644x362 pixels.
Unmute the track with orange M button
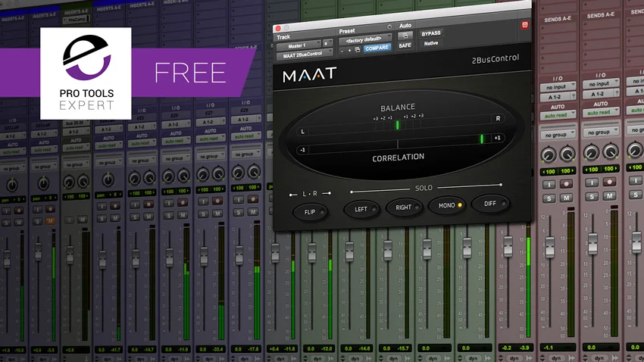(50, 221)
